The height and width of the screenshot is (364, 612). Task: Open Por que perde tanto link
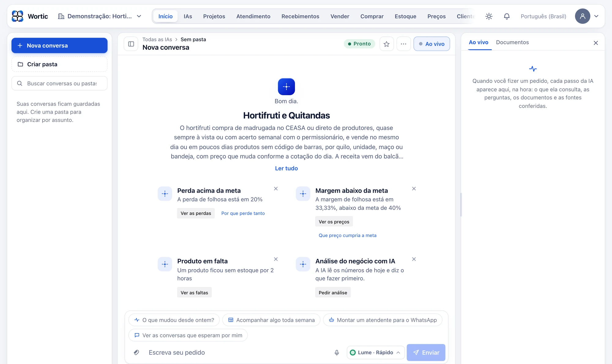pyautogui.click(x=243, y=213)
